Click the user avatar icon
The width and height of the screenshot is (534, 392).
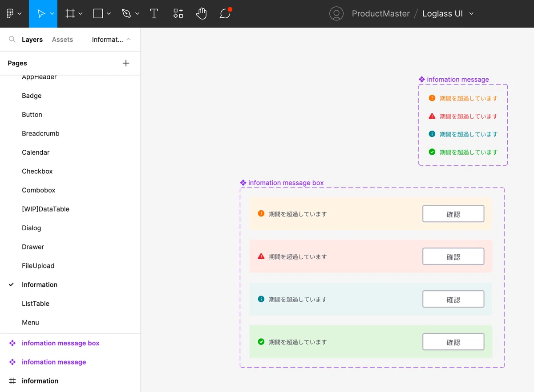click(336, 14)
